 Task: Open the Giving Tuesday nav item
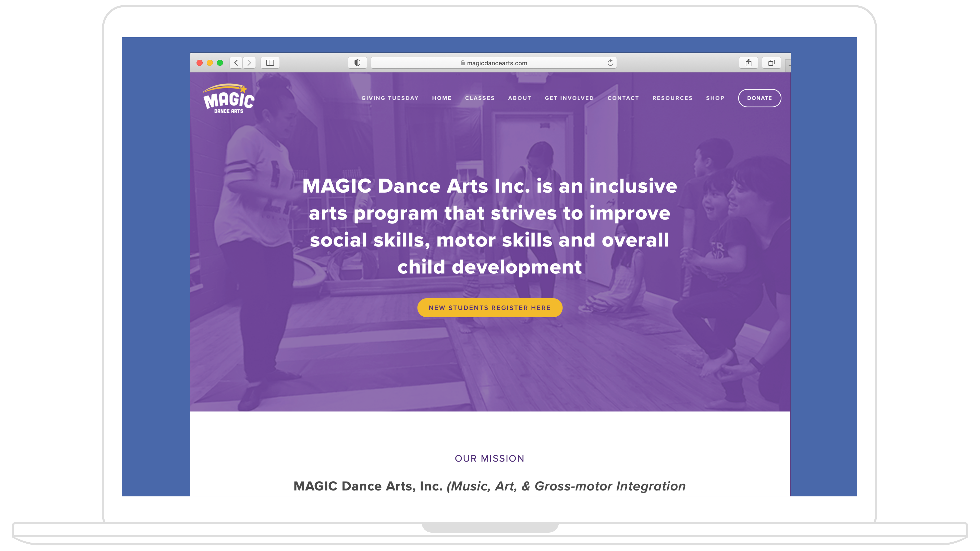coord(389,98)
